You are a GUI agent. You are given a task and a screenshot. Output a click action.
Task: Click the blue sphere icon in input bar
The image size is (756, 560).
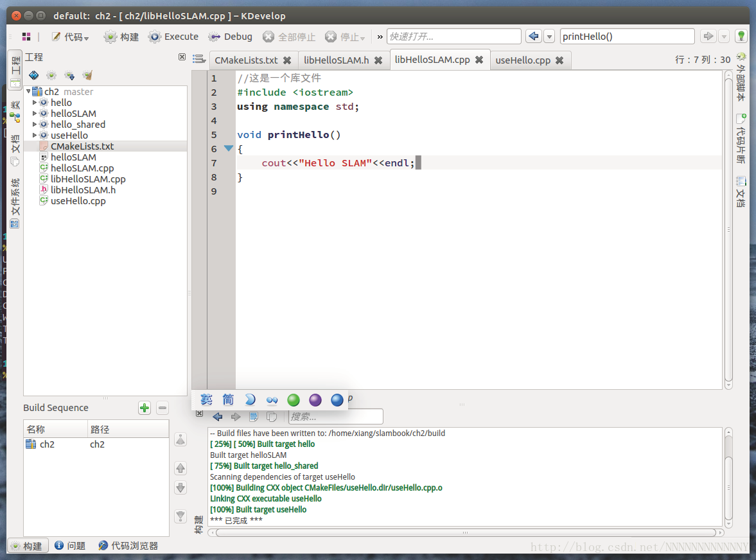click(337, 400)
